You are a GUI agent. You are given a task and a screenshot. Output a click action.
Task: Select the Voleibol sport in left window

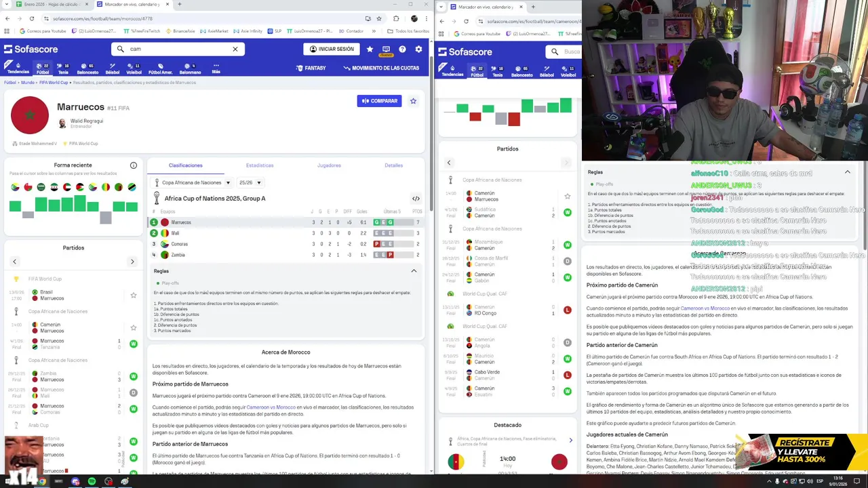(x=134, y=68)
